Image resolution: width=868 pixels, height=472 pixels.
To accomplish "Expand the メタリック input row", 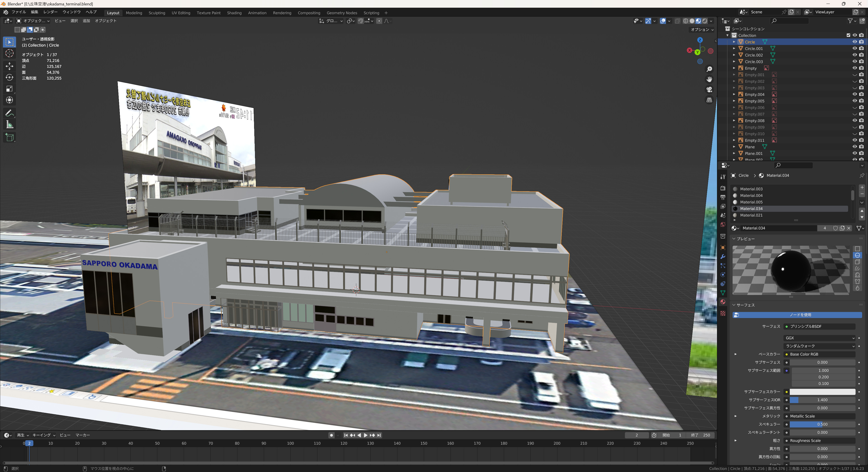I will pos(736,416).
